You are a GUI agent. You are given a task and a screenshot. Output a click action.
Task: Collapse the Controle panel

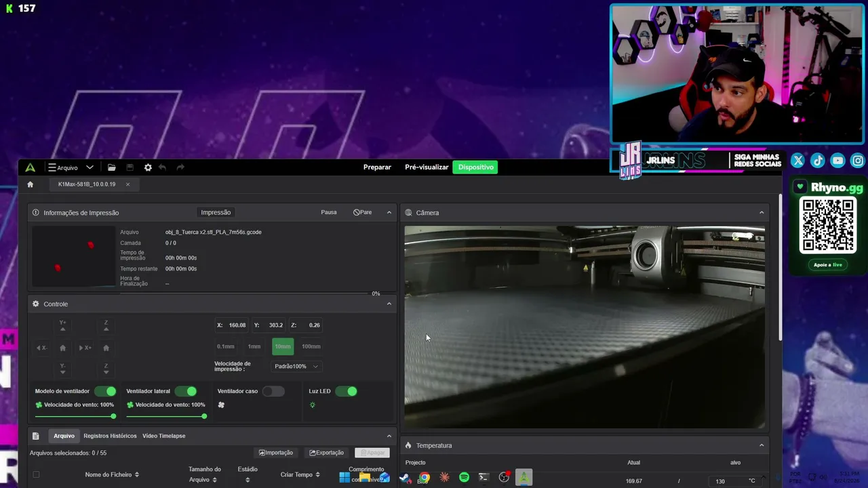(389, 304)
